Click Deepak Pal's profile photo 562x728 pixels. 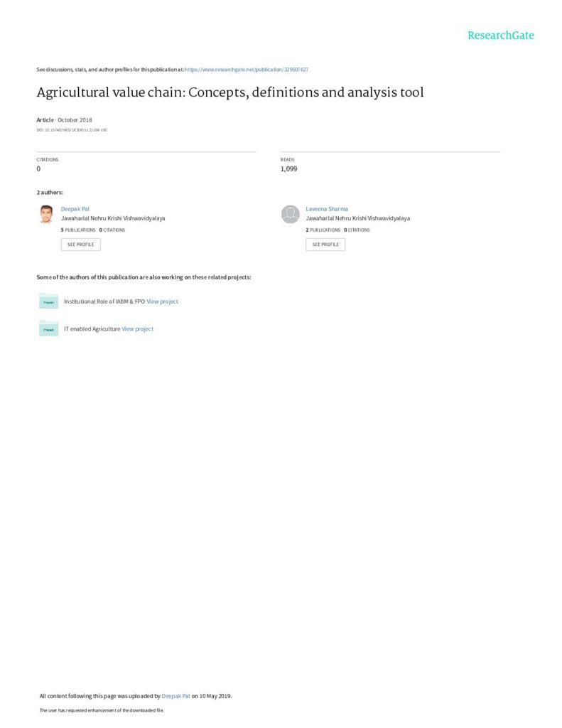pos(46,214)
